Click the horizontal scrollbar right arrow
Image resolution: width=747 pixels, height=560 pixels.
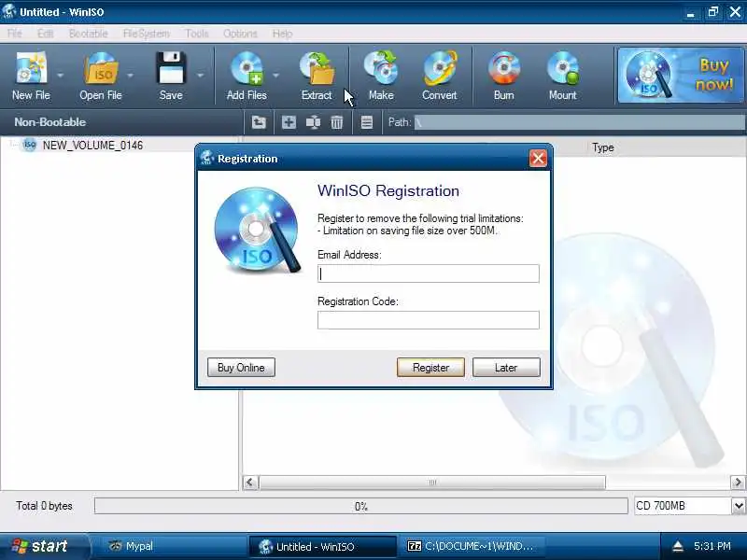click(x=738, y=483)
